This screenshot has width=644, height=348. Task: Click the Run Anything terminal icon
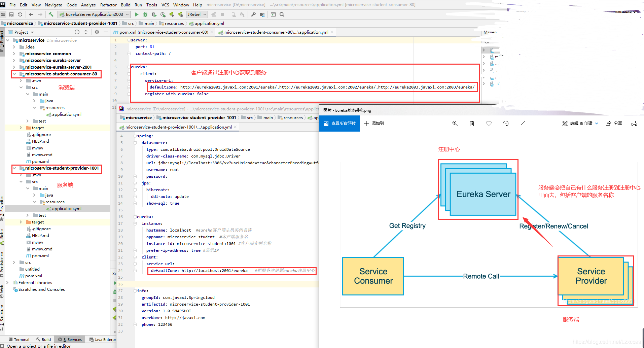273,14
